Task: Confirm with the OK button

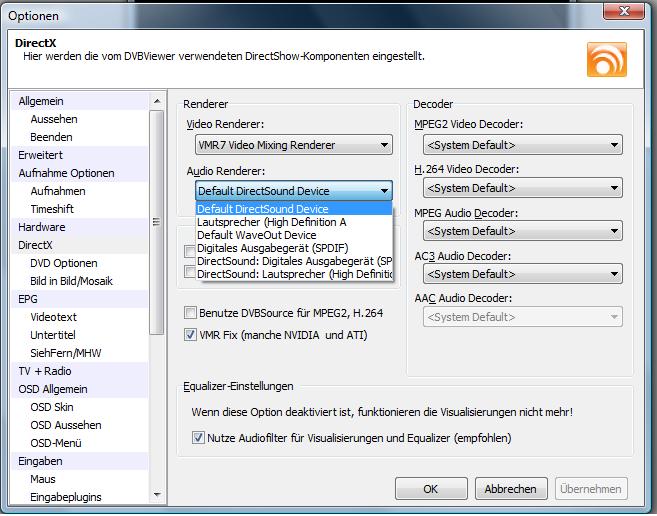Action: 431,489
